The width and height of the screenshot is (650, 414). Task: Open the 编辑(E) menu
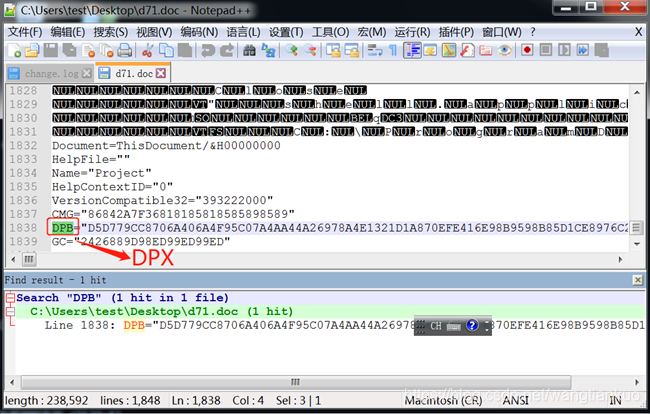point(68,32)
